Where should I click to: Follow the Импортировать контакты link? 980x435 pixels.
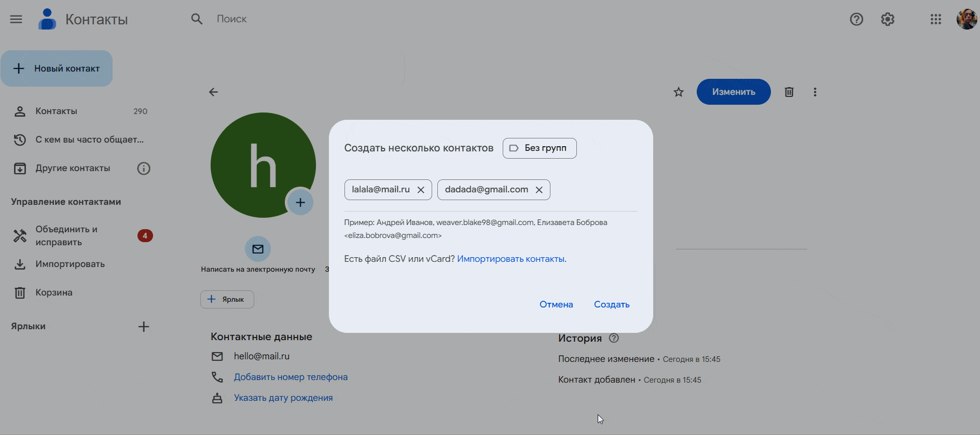pyautogui.click(x=511, y=259)
